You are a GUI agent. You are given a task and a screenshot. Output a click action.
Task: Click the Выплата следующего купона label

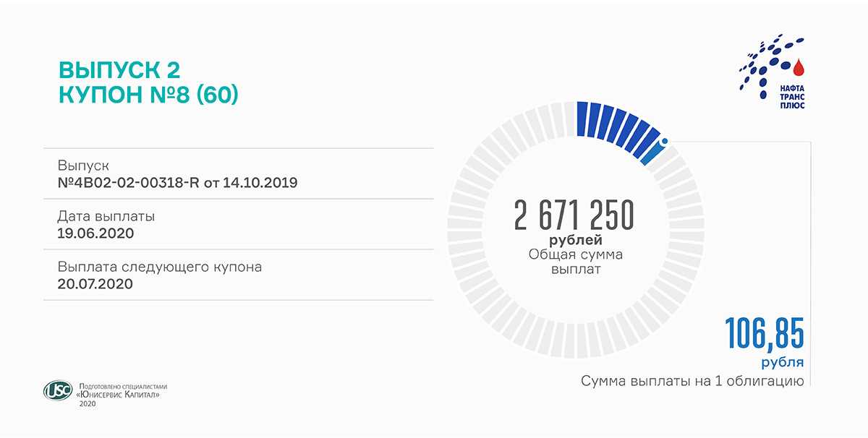(159, 267)
